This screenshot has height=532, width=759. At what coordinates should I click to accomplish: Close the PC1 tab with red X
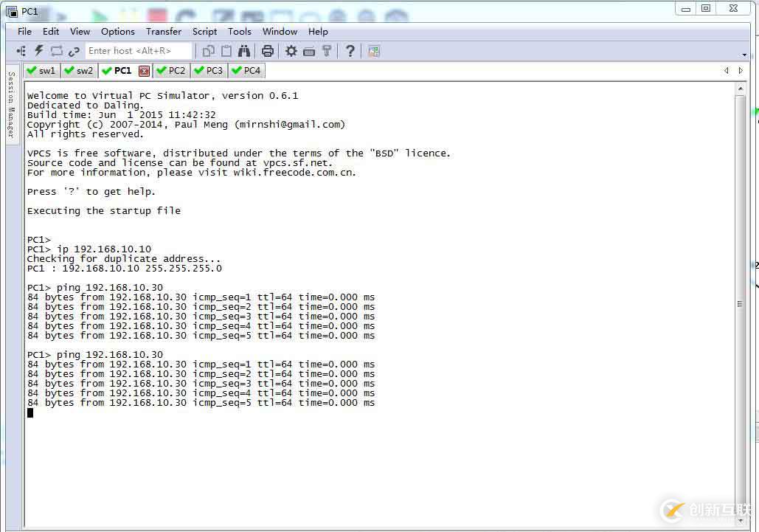(144, 71)
